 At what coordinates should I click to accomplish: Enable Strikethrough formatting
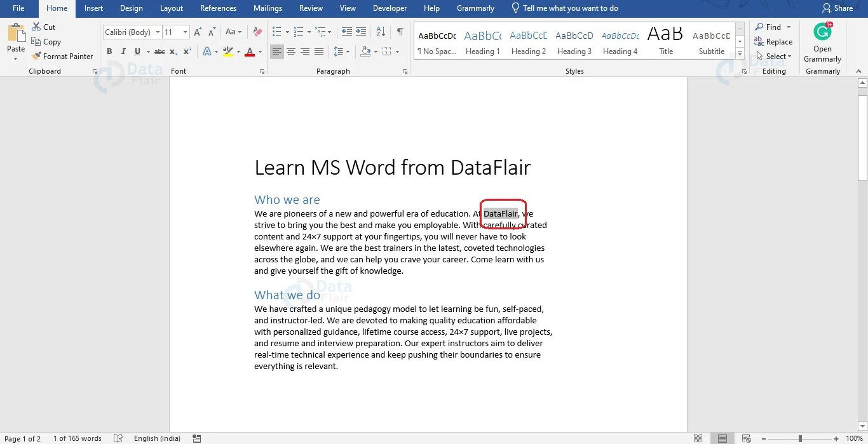tap(159, 51)
